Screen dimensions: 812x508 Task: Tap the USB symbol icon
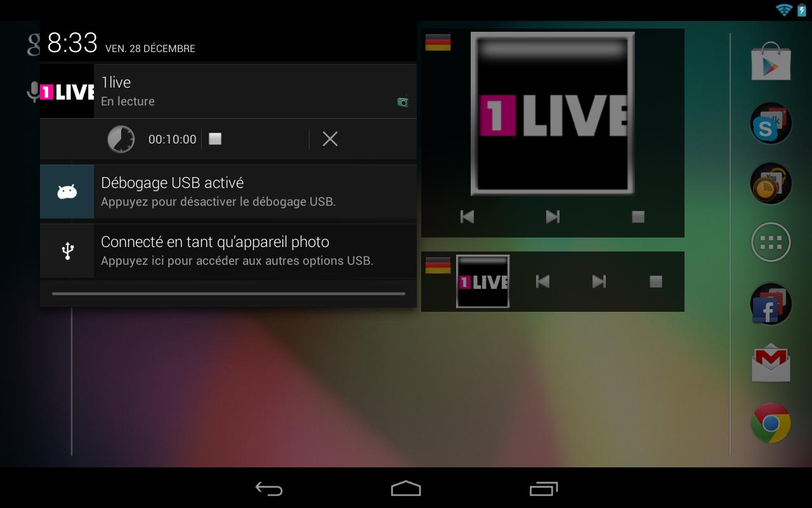tap(67, 251)
